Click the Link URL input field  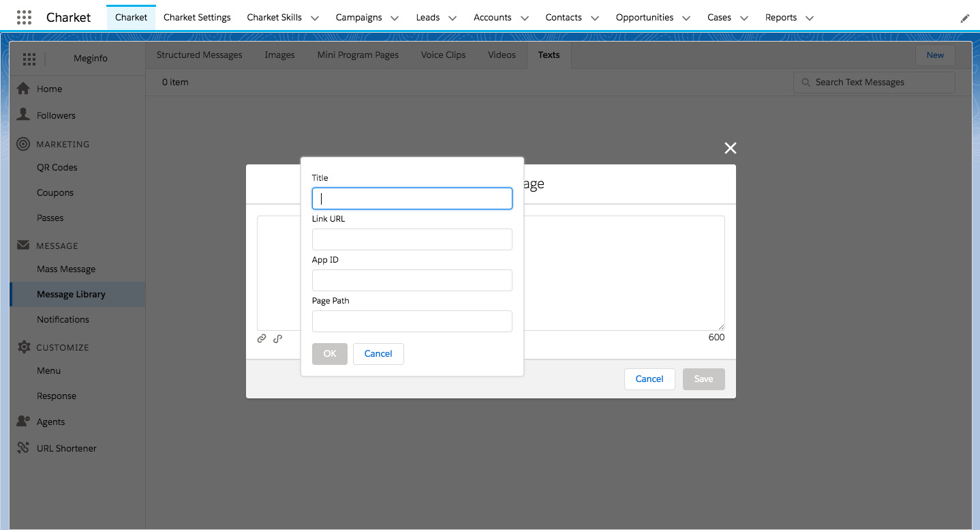coord(412,239)
